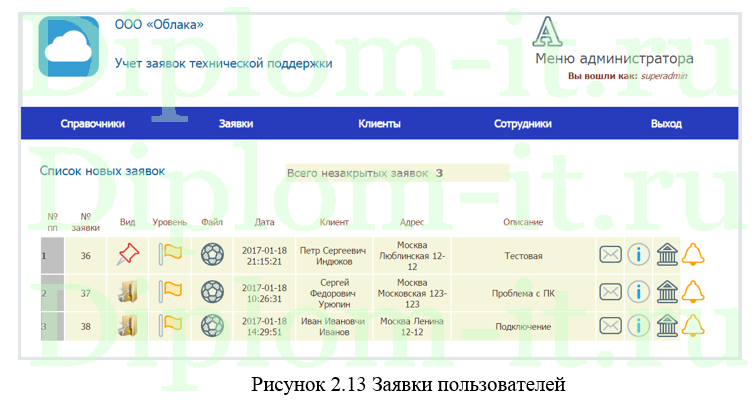Click the Подключение description
Image resolution: width=756 pixels, height=400 pixels.
click(523, 327)
